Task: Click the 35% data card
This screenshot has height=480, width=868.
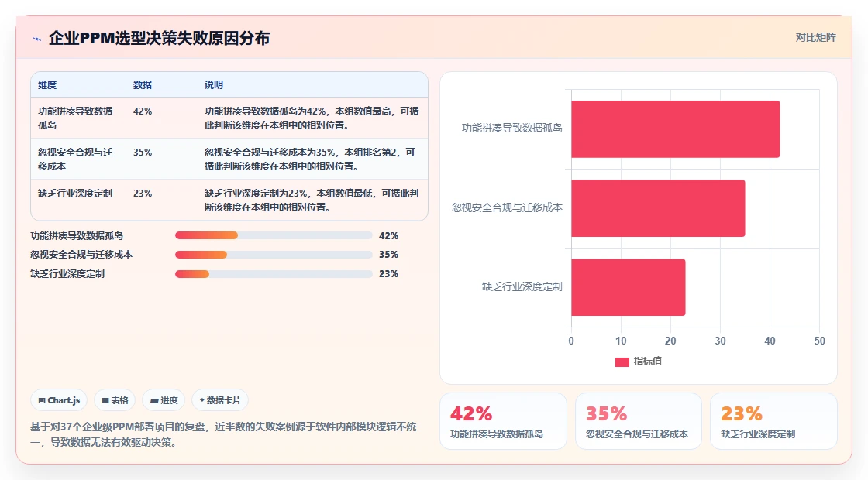Action: [639, 421]
